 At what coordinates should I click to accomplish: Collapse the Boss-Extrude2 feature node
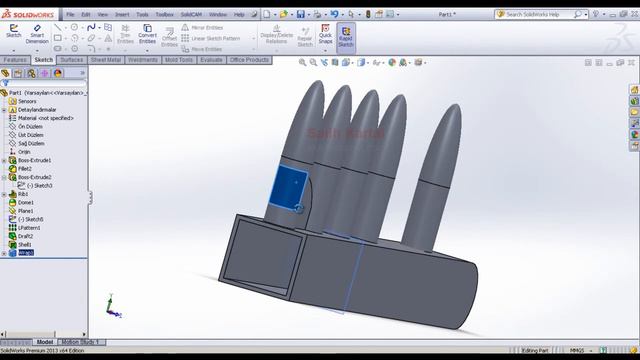pos(4,178)
